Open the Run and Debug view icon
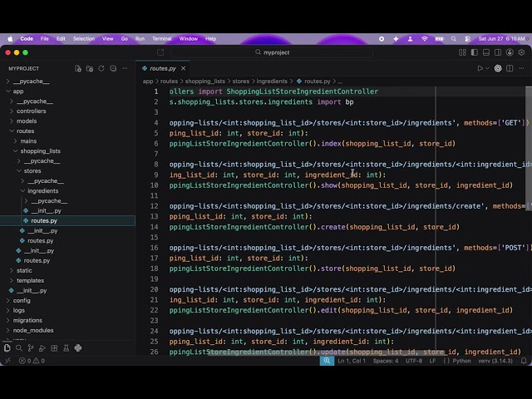The image size is (532, 399). pos(42,348)
